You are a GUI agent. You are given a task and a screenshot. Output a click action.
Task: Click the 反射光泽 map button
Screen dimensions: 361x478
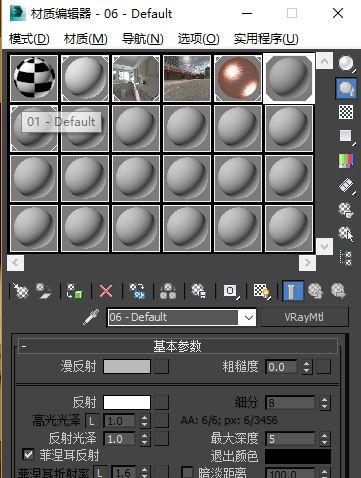(x=162, y=439)
